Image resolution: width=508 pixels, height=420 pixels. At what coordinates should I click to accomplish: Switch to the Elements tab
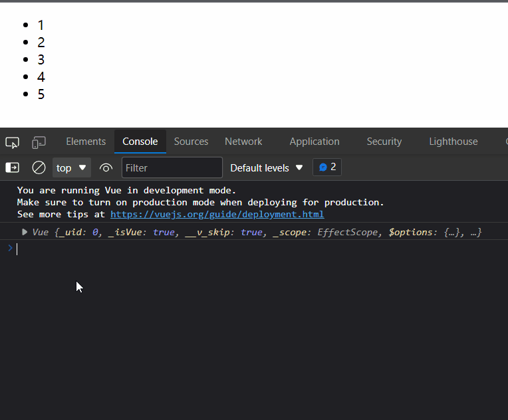coord(86,142)
